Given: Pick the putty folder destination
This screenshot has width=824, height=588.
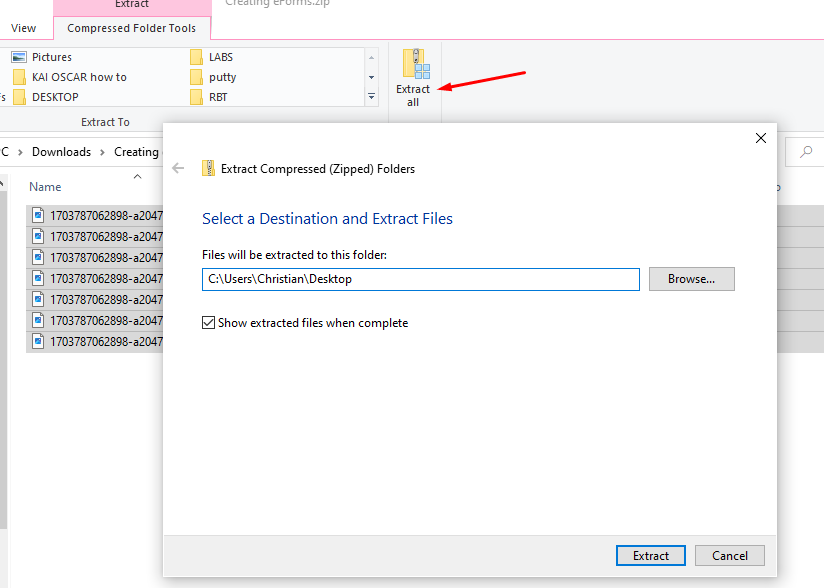Looking at the screenshot, I should point(222,77).
